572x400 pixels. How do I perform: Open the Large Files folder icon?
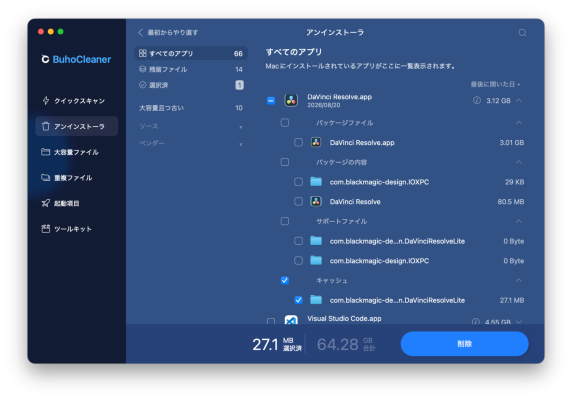pos(46,152)
